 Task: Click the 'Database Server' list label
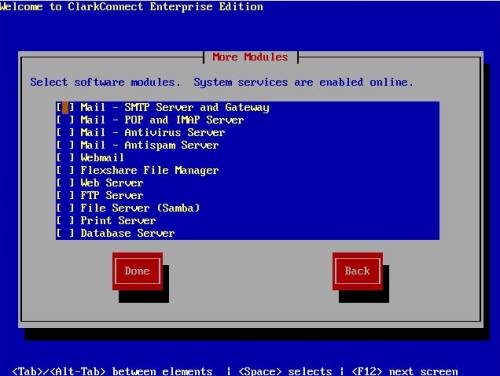[127, 233]
